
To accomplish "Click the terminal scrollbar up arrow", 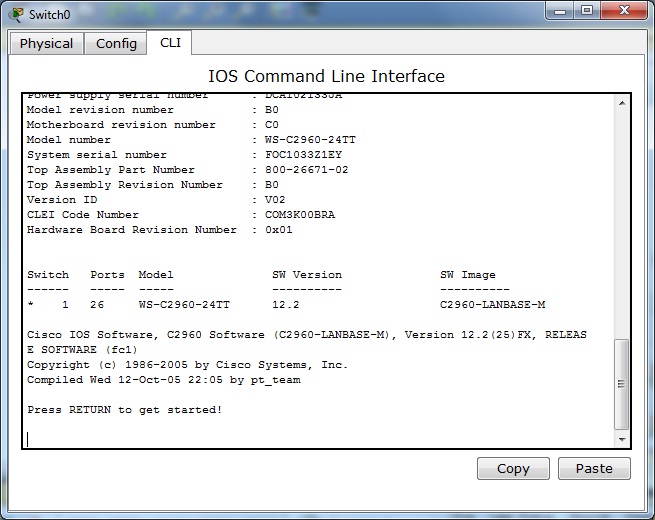I will pos(622,103).
